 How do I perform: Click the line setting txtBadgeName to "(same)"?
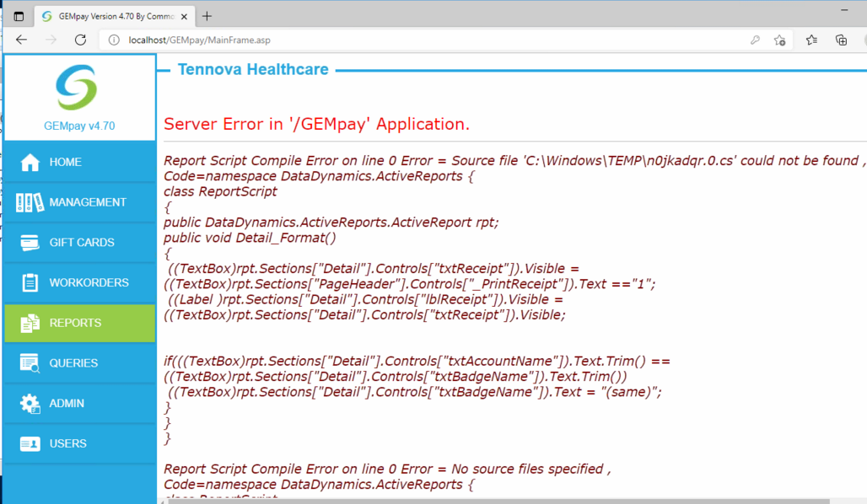415,393
